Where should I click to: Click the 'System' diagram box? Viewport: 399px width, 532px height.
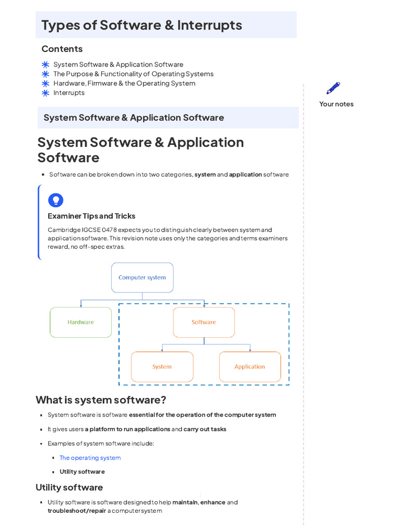pyautogui.click(x=162, y=367)
